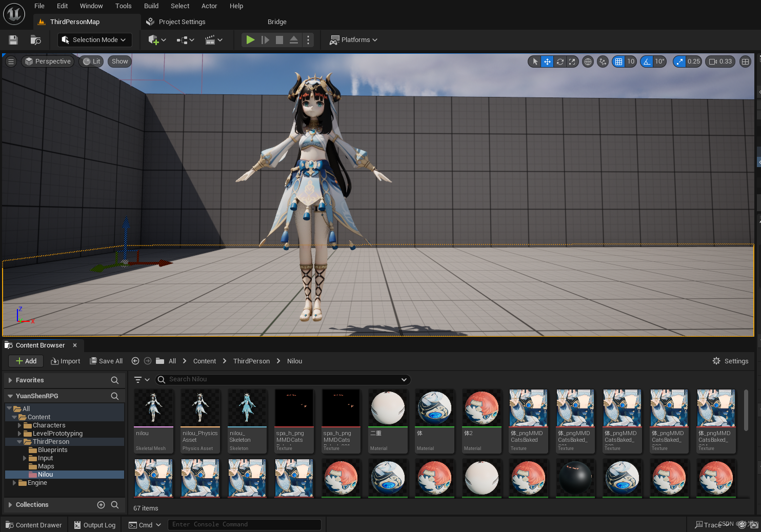Activate the Rotate tool in viewport toolbar

pos(560,62)
